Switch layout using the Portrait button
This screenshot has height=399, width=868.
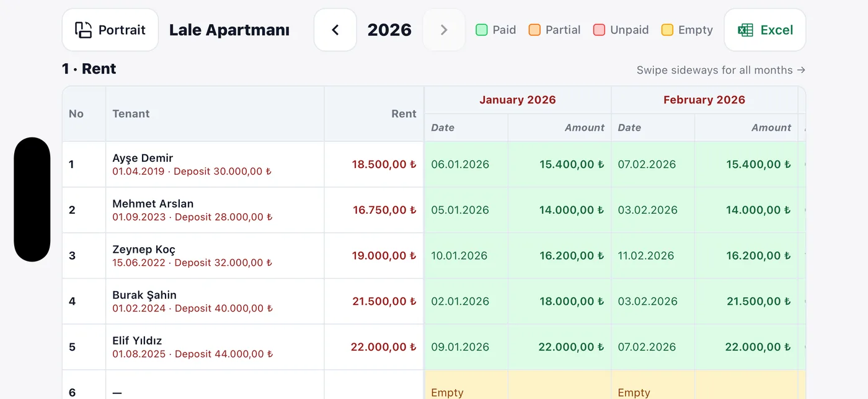pos(110,30)
